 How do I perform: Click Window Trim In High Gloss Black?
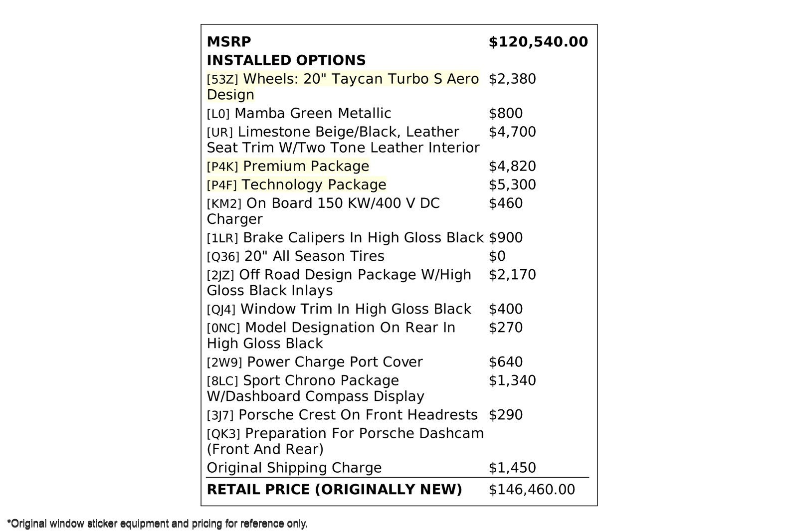click(339, 309)
